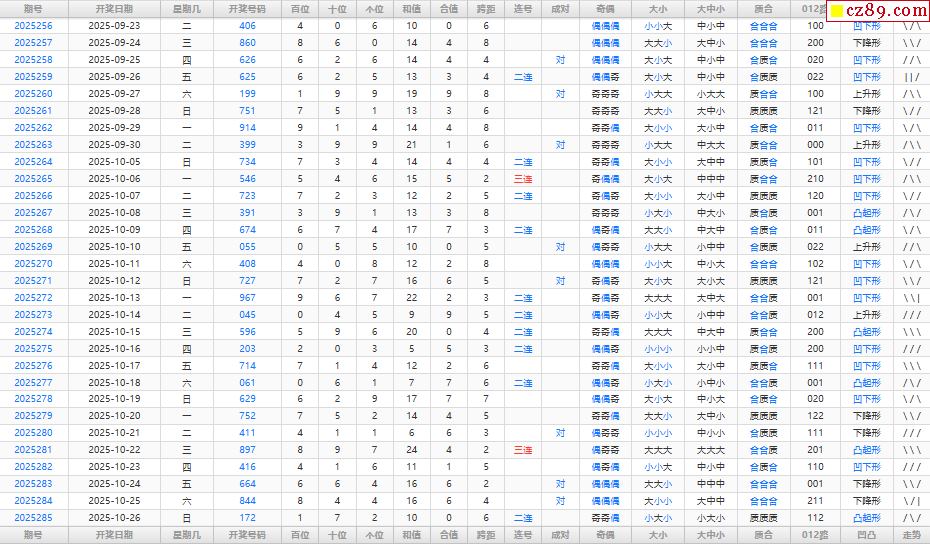Open issue 2025273 link
This screenshot has width=930, height=545.
pyautogui.click(x=33, y=315)
